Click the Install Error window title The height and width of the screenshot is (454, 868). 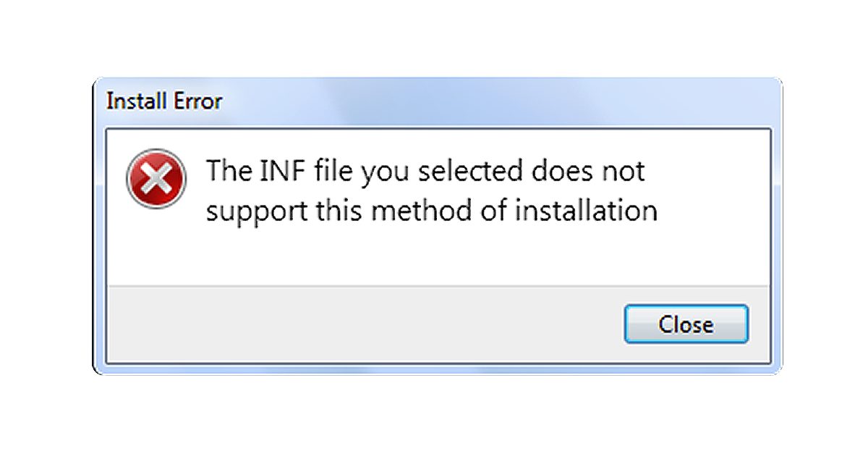pyautogui.click(x=164, y=101)
